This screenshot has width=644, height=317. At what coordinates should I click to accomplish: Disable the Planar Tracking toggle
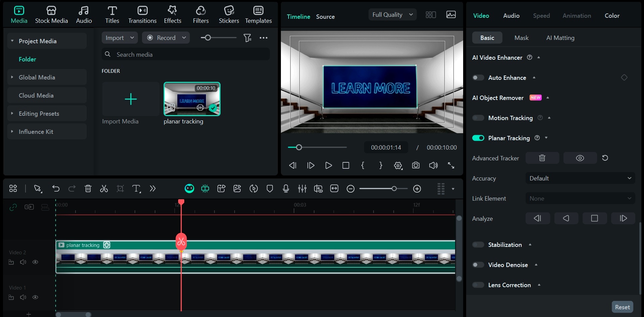(x=478, y=138)
